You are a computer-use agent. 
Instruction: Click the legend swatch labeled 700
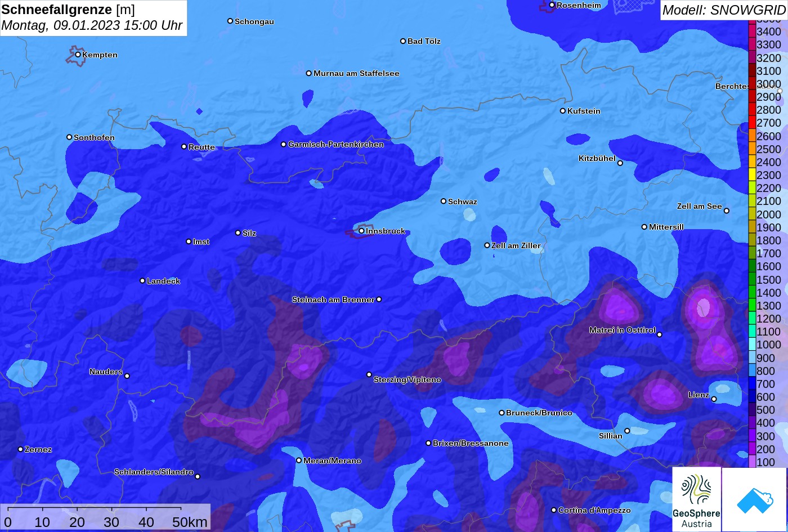[752, 384]
